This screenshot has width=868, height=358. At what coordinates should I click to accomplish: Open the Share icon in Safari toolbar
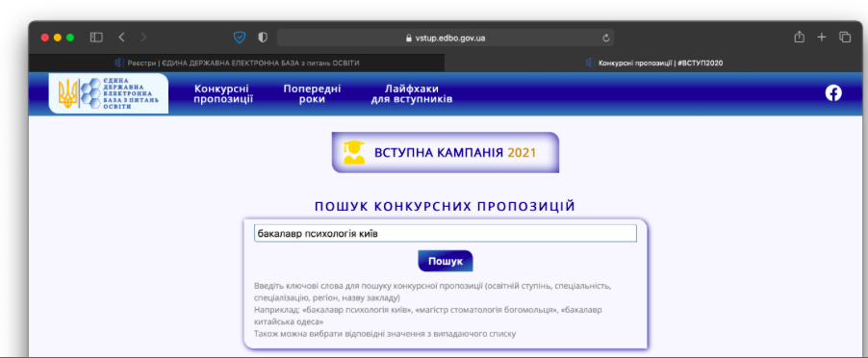click(x=799, y=38)
